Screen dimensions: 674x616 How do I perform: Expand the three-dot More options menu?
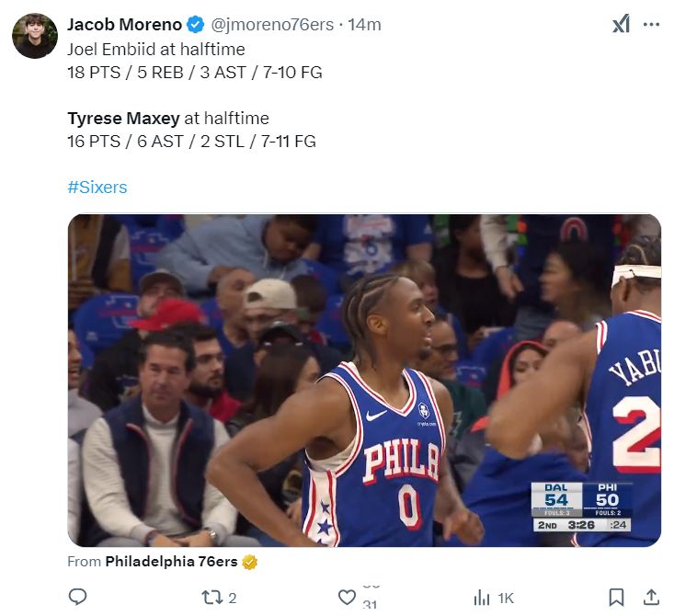[x=652, y=25]
